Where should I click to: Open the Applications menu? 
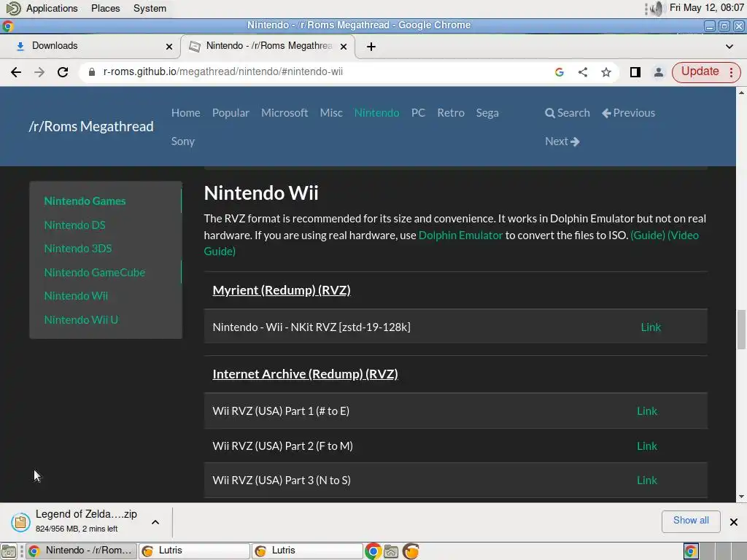pyautogui.click(x=52, y=8)
